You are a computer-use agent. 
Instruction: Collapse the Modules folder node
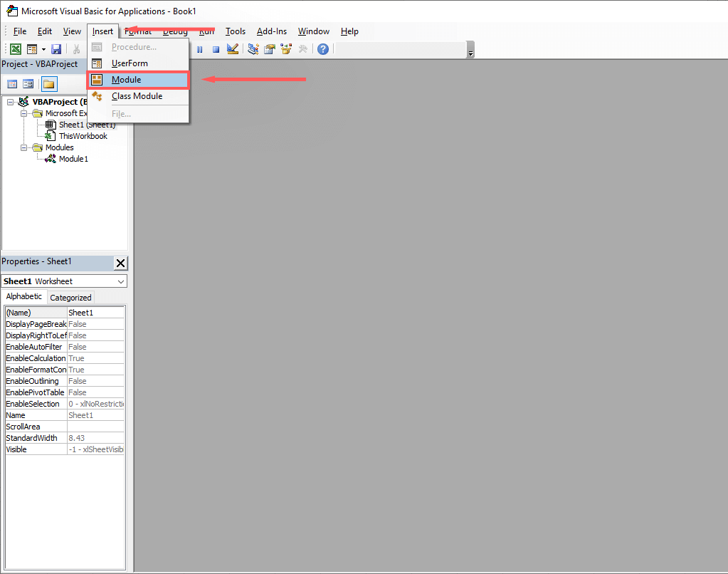click(23, 148)
